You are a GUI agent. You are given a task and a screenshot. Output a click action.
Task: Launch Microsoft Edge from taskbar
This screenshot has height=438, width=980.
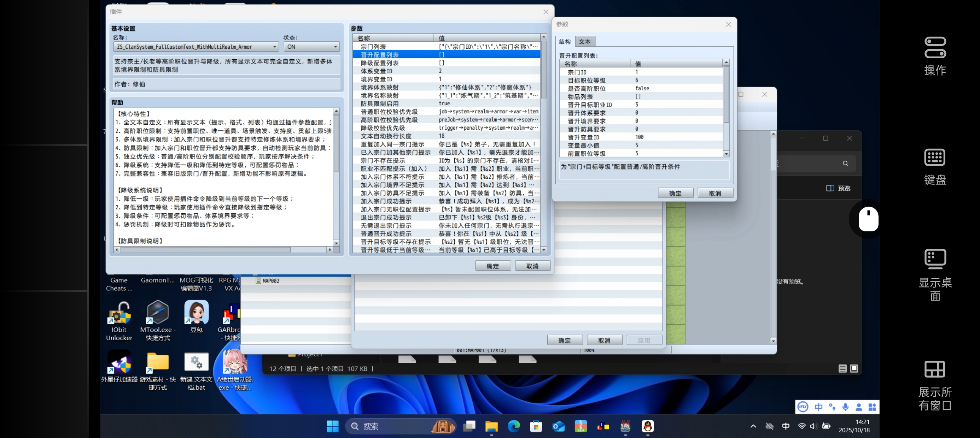tap(514, 426)
